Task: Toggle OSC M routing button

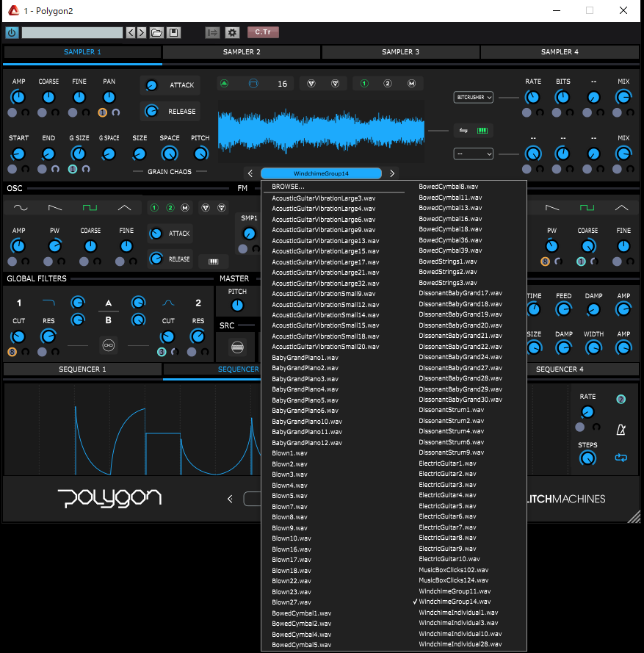Action: tap(185, 207)
